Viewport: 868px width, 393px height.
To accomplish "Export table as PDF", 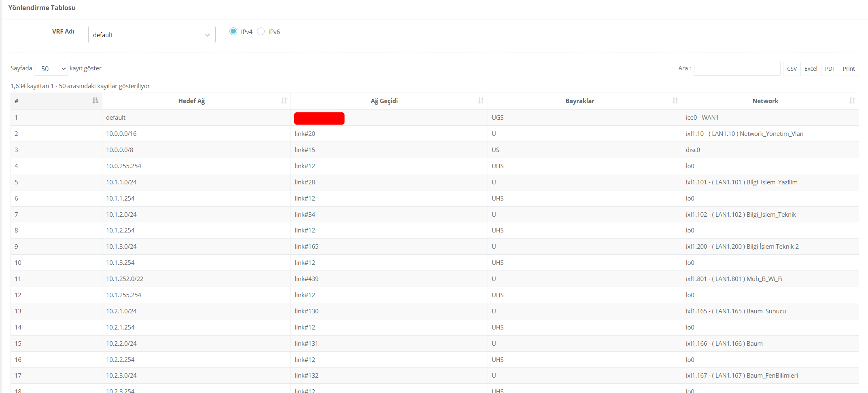I will (830, 69).
